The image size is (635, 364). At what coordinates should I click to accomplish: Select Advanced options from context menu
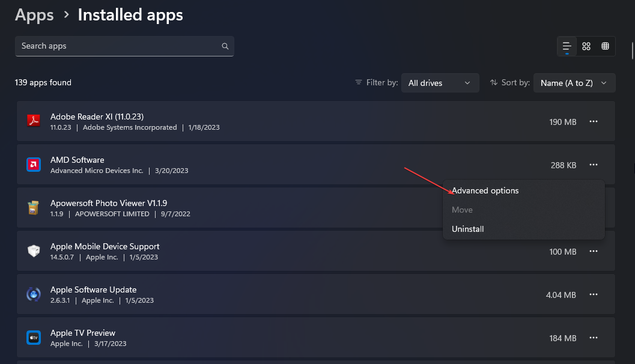485,190
